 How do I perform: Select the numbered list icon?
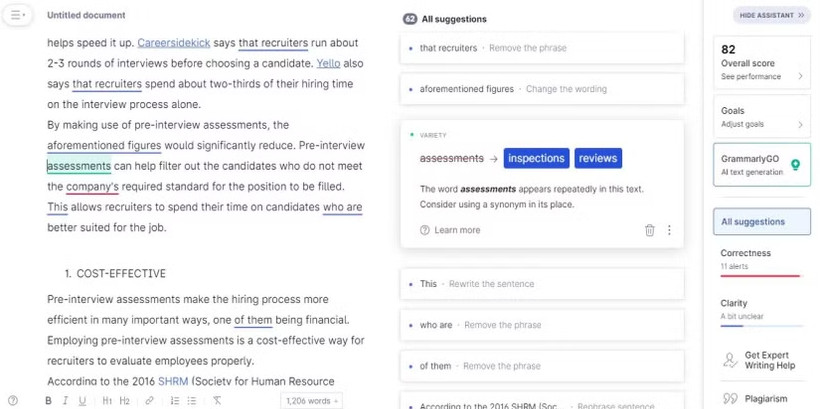coord(175,401)
